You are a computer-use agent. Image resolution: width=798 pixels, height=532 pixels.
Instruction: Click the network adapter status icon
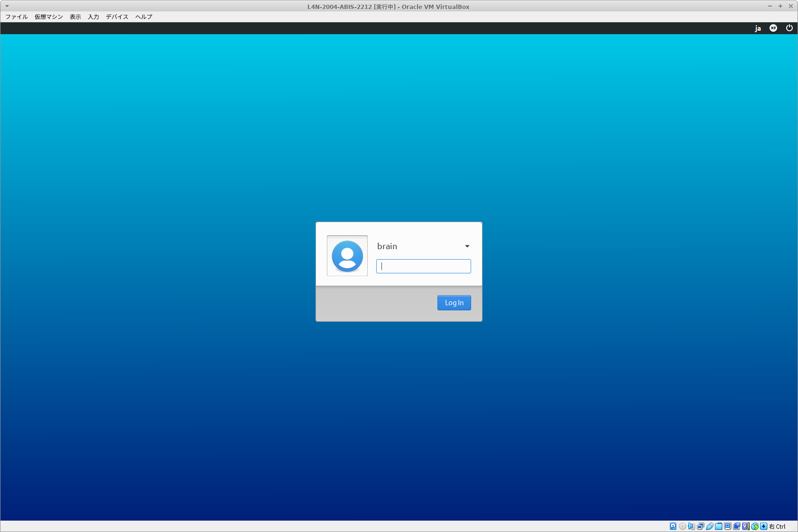point(700,526)
